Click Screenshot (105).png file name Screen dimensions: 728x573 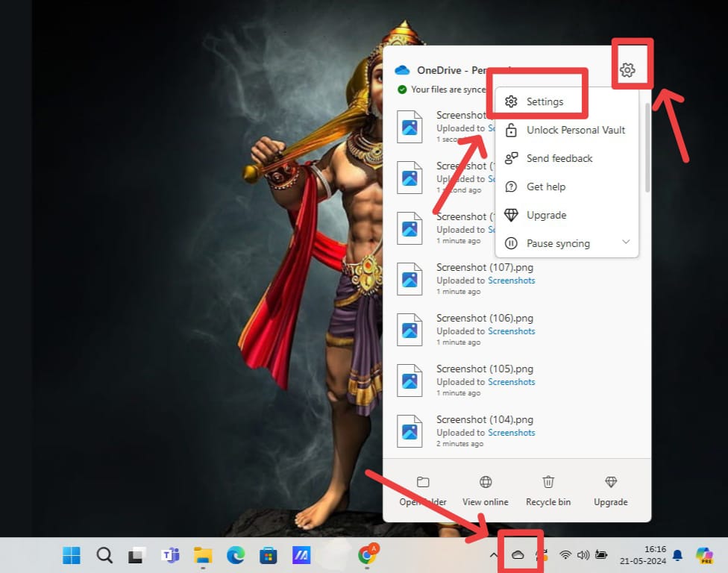[x=485, y=369]
